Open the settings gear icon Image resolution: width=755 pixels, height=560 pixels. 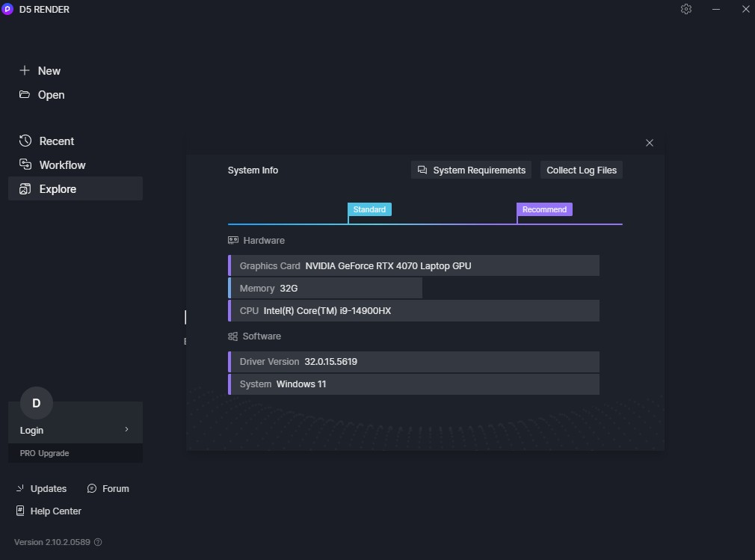pos(686,9)
